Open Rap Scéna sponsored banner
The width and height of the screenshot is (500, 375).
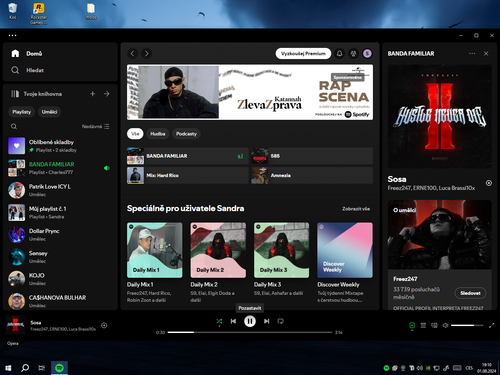[x=250, y=92]
